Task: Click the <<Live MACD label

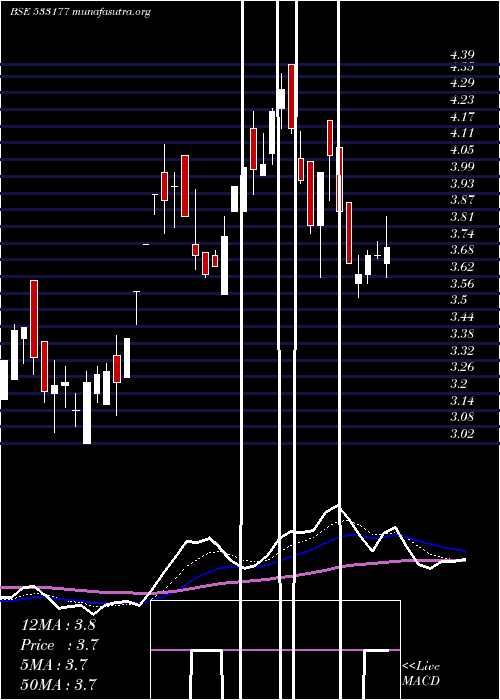Action: (x=421, y=673)
